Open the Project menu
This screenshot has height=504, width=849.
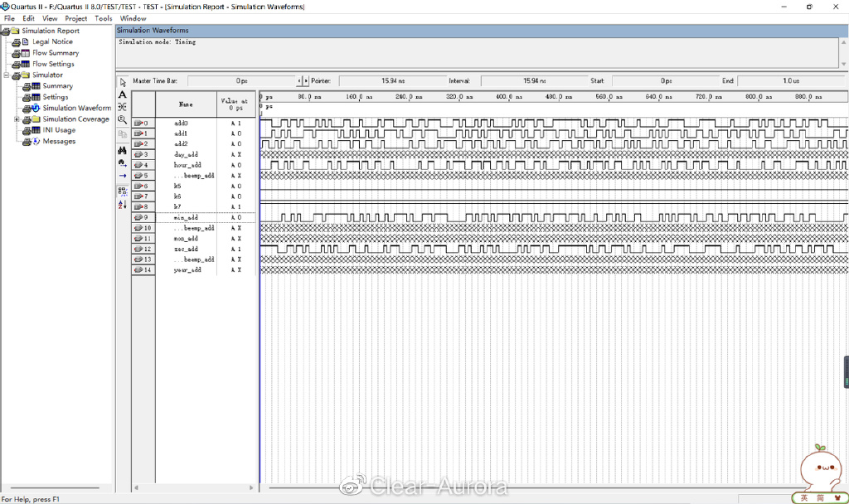pyautogui.click(x=75, y=18)
